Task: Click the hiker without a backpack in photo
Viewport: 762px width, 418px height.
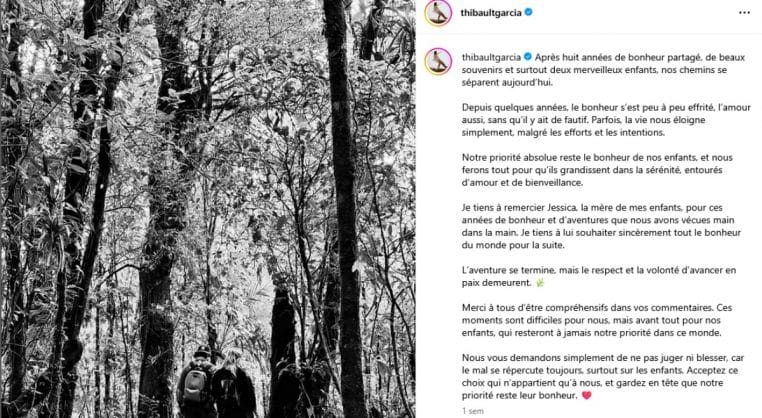Action: tap(234, 384)
